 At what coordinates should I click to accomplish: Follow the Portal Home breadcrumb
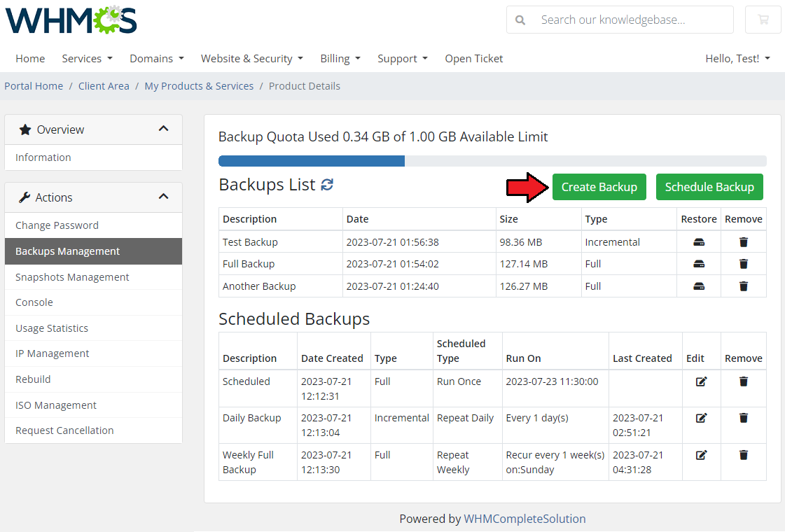[x=34, y=86]
